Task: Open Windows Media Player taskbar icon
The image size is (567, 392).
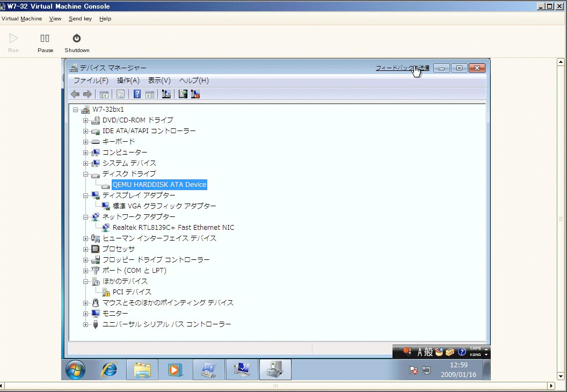Action: 175,369
